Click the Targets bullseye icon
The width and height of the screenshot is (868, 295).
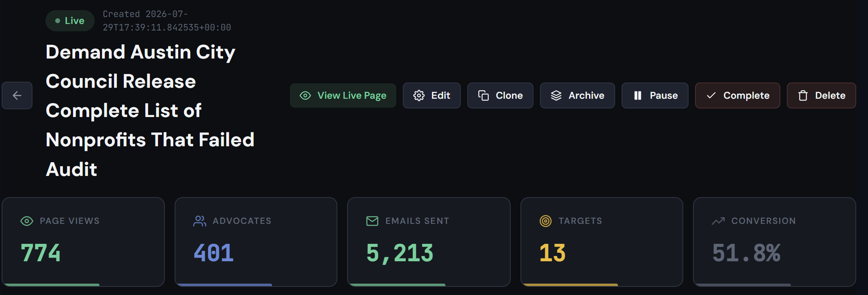(x=546, y=221)
